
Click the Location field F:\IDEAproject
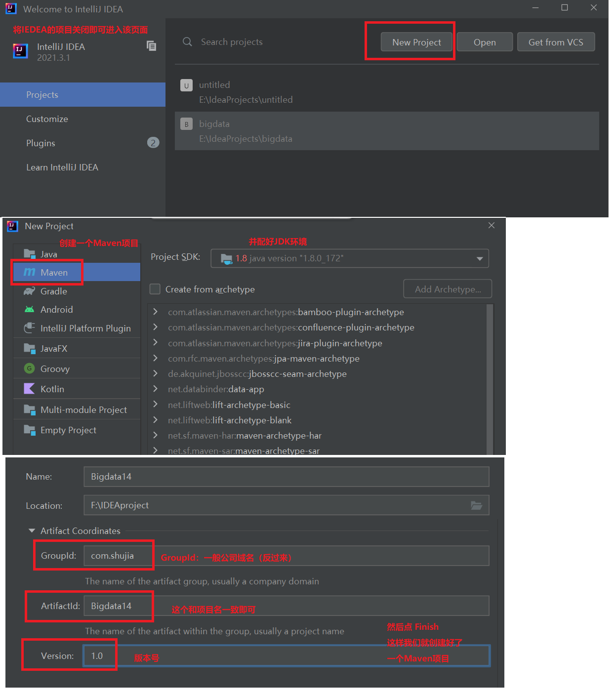coord(287,505)
